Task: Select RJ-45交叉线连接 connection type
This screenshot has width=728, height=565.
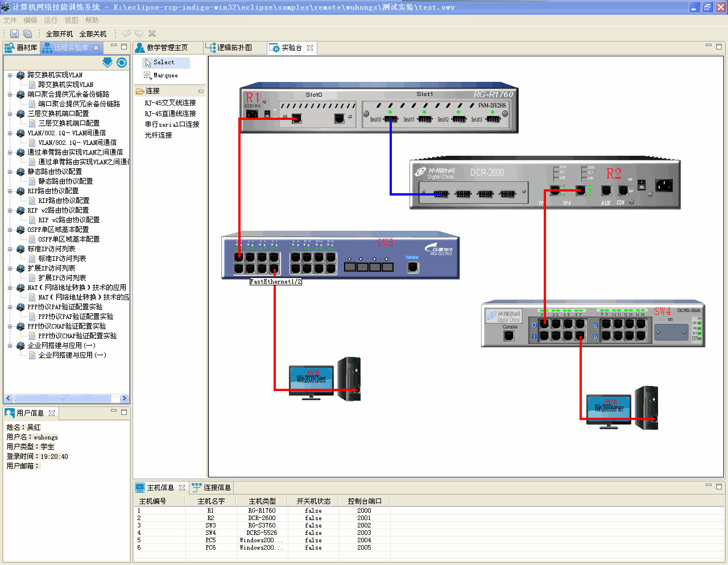Action: pyautogui.click(x=170, y=103)
